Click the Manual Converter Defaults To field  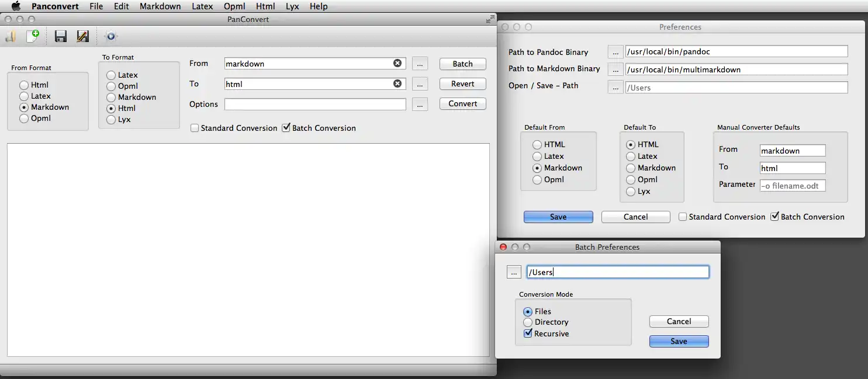793,168
